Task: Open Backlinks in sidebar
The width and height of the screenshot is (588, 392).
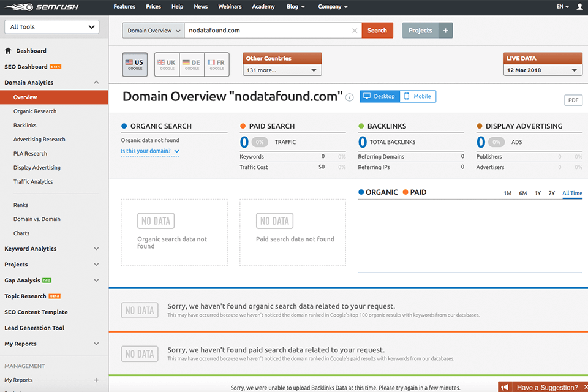Action: click(24, 126)
